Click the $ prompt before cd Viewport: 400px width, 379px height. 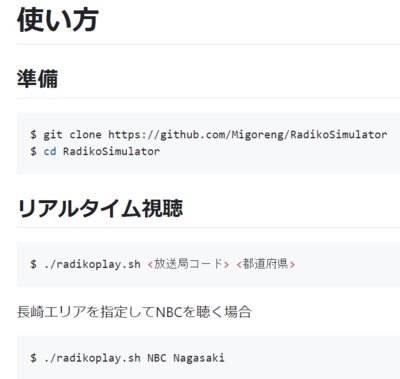tap(33, 151)
